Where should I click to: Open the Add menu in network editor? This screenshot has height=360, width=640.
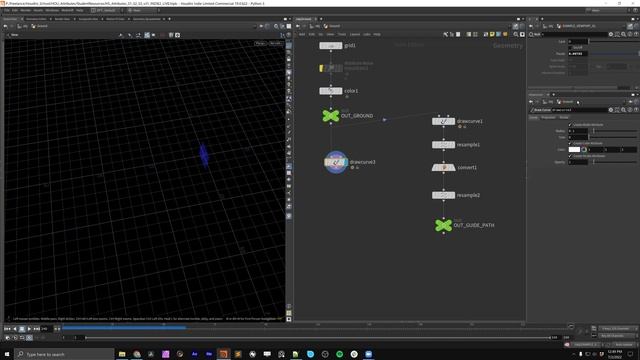coord(302,34)
